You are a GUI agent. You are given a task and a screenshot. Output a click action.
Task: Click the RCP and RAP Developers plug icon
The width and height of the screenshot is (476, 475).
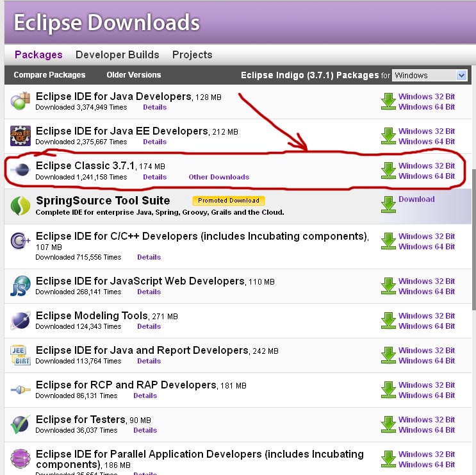coord(21,389)
